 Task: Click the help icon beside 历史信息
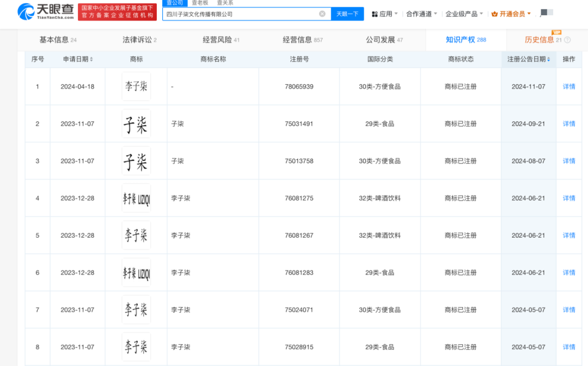[567, 40]
